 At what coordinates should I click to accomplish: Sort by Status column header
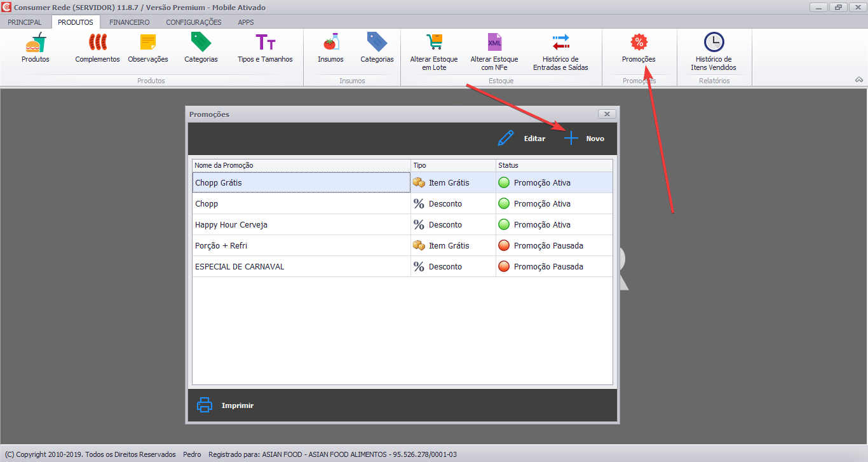click(554, 165)
